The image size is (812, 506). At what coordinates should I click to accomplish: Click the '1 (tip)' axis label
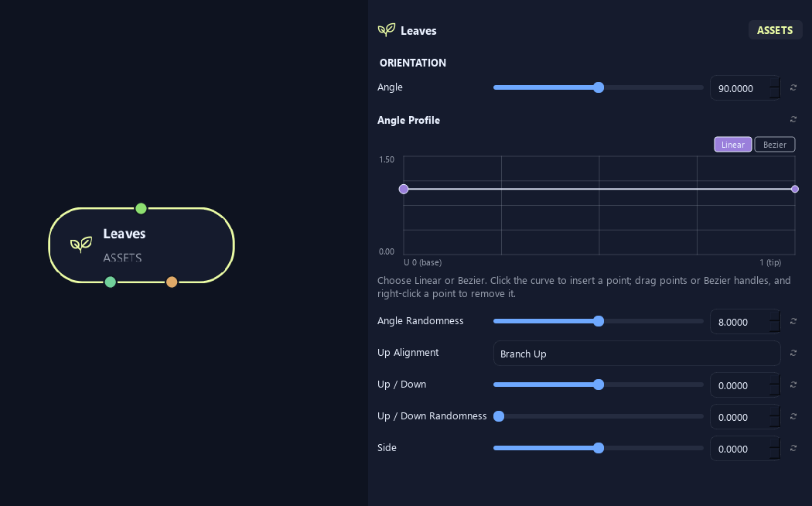(770, 262)
